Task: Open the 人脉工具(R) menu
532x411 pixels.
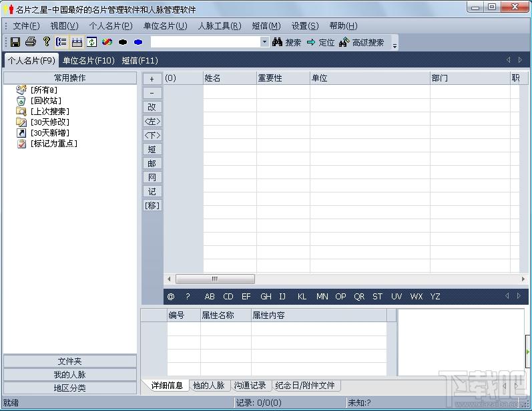Action: coord(218,26)
